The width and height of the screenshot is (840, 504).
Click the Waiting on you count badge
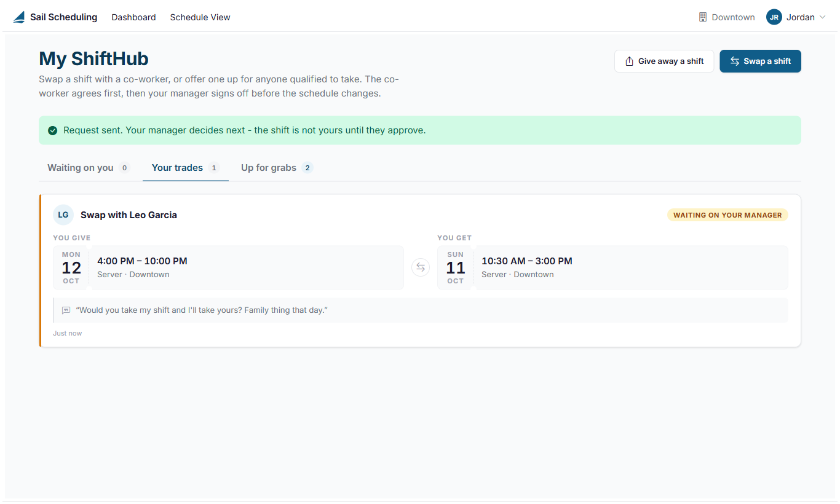pyautogui.click(x=125, y=168)
